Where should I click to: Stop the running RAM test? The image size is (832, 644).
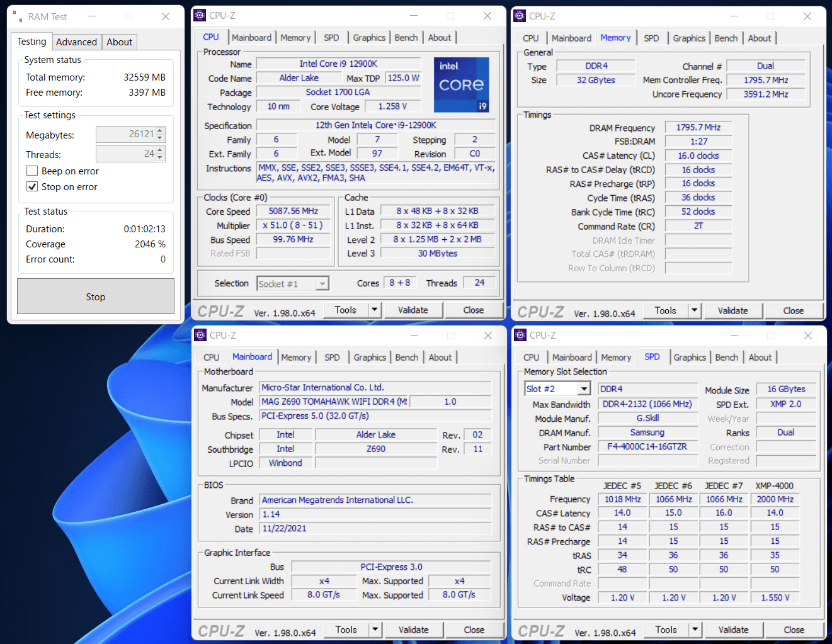click(x=96, y=297)
